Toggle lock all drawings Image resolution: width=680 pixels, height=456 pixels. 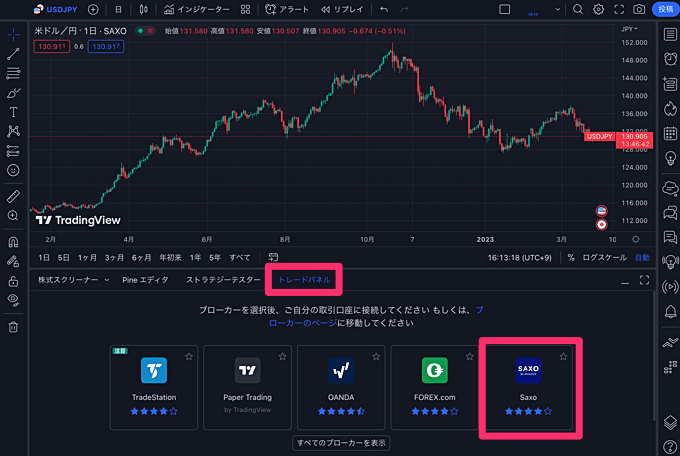(x=13, y=281)
